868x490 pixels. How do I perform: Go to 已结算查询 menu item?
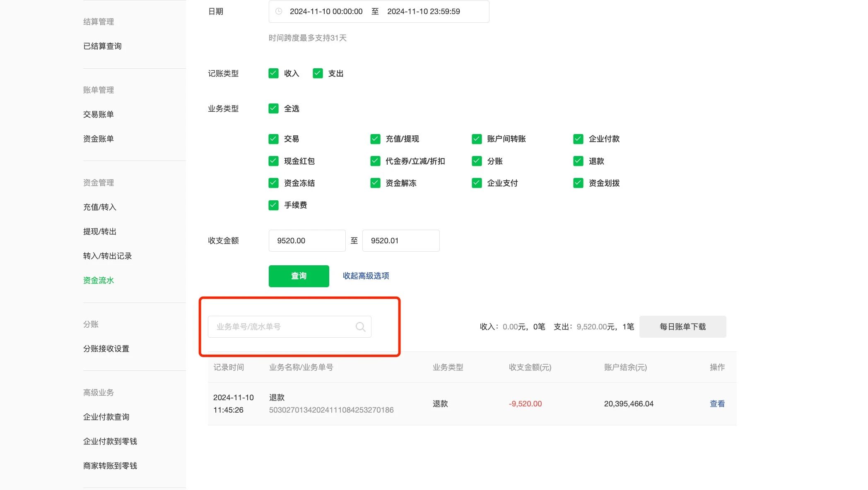pyautogui.click(x=102, y=46)
